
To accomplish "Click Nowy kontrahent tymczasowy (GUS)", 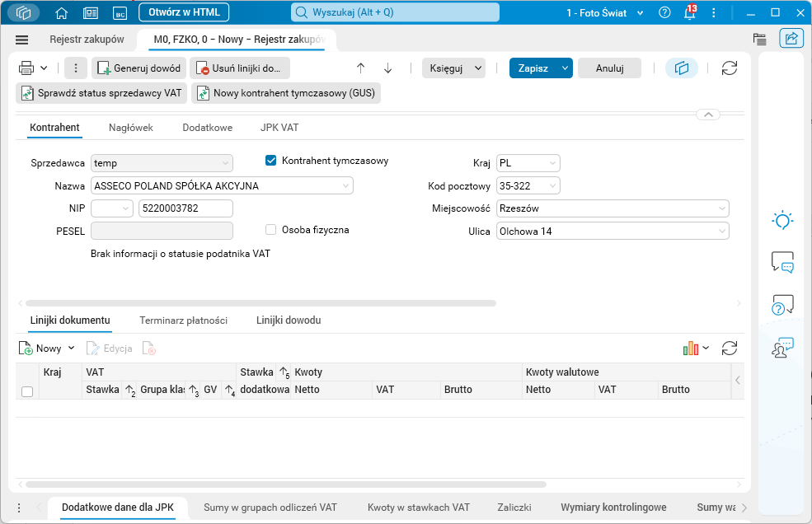I will pos(286,93).
